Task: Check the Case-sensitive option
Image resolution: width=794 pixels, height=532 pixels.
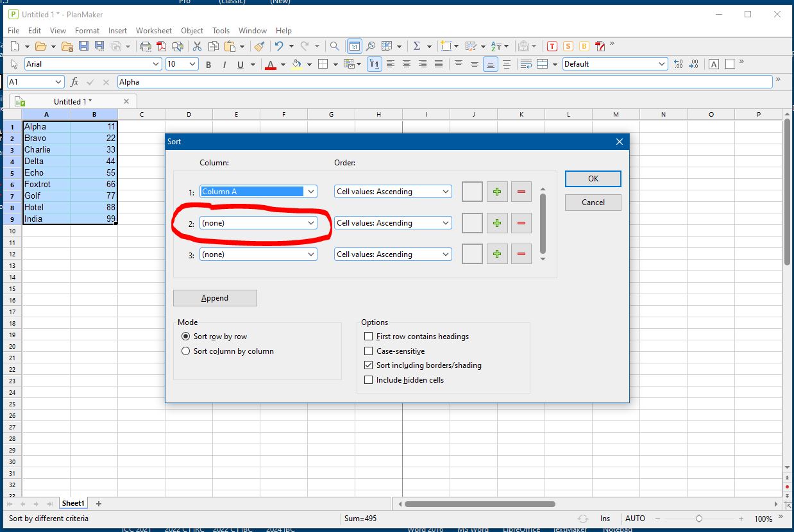Action: click(368, 351)
